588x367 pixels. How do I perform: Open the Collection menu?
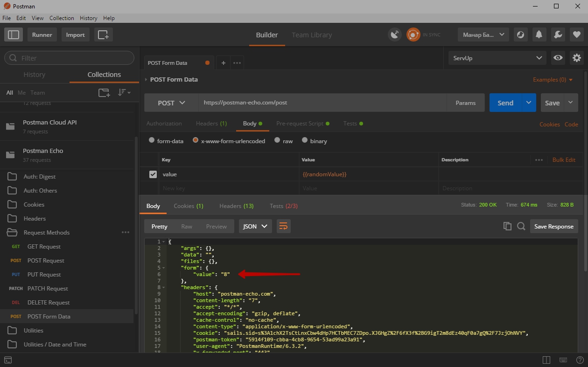tap(62, 18)
